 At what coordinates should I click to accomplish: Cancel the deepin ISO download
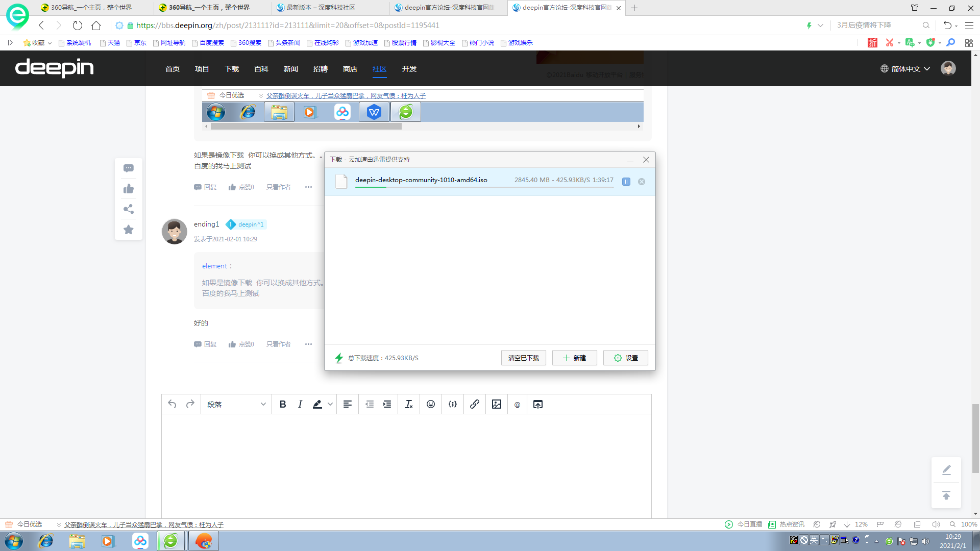click(642, 182)
